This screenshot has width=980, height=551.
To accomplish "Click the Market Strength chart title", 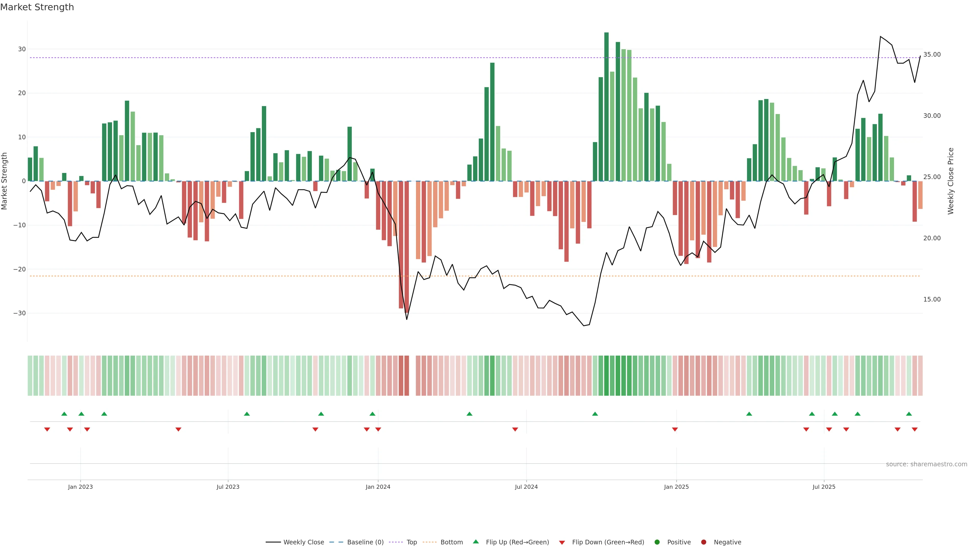I will (37, 7).
